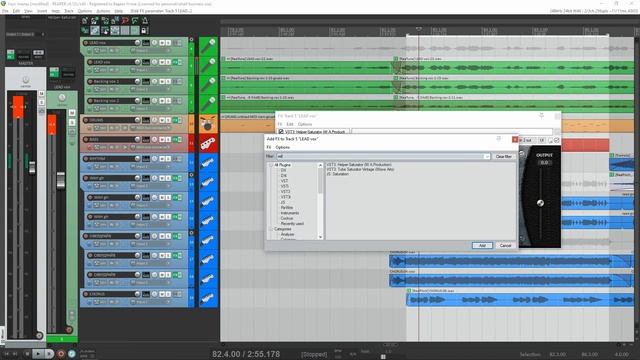Collapse the All Plugins tree node

pyautogui.click(x=270, y=165)
